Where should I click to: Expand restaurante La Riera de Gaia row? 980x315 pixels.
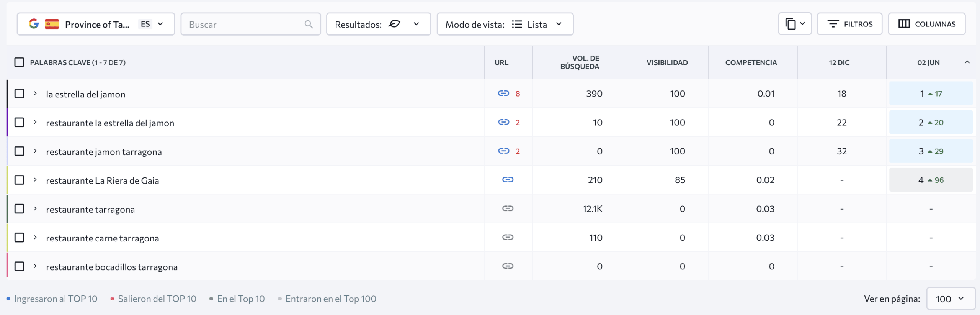click(x=35, y=179)
